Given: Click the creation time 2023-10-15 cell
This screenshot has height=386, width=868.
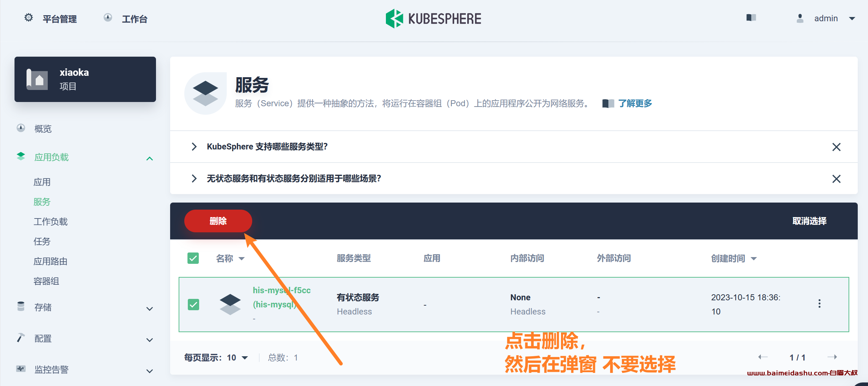Looking at the screenshot, I should 746,305.
